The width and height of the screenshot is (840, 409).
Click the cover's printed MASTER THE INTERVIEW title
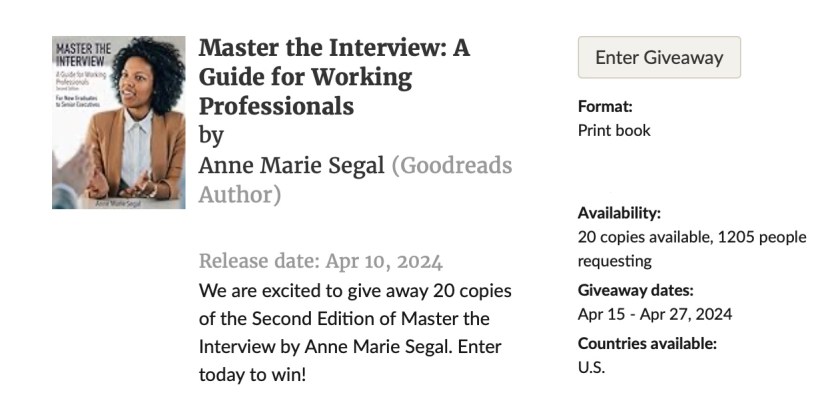click(x=82, y=54)
